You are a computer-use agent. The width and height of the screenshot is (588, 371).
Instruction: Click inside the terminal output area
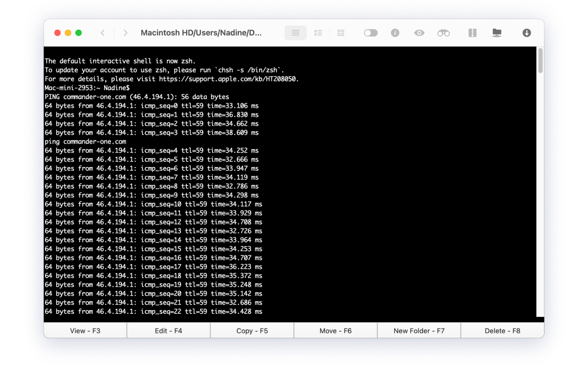tap(292, 185)
